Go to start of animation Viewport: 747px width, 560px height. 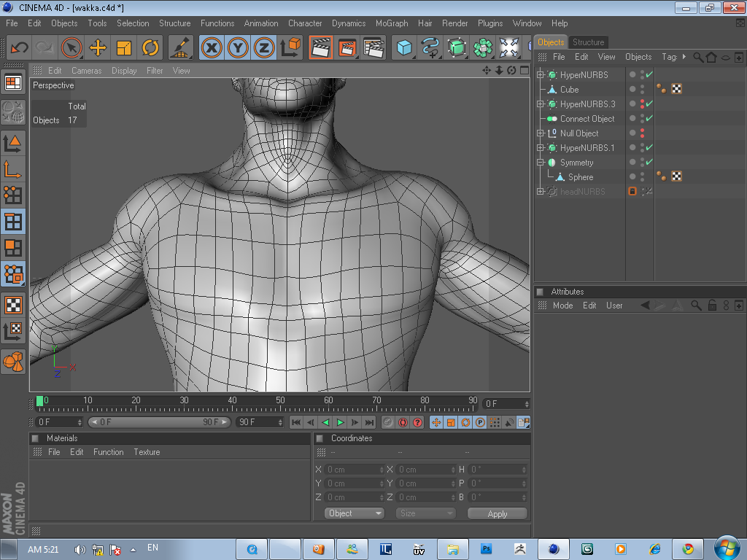[x=296, y=422]
